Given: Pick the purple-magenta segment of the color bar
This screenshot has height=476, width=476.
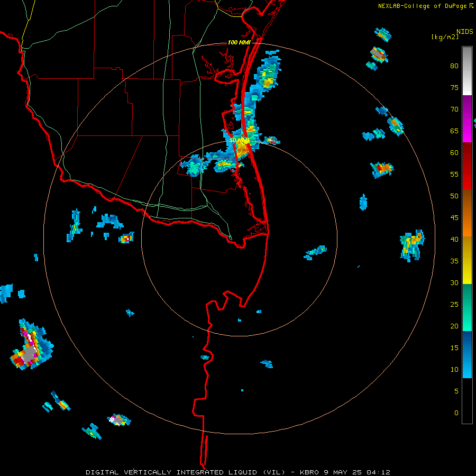Looking at the screenshot, I should tap(467, 118).
